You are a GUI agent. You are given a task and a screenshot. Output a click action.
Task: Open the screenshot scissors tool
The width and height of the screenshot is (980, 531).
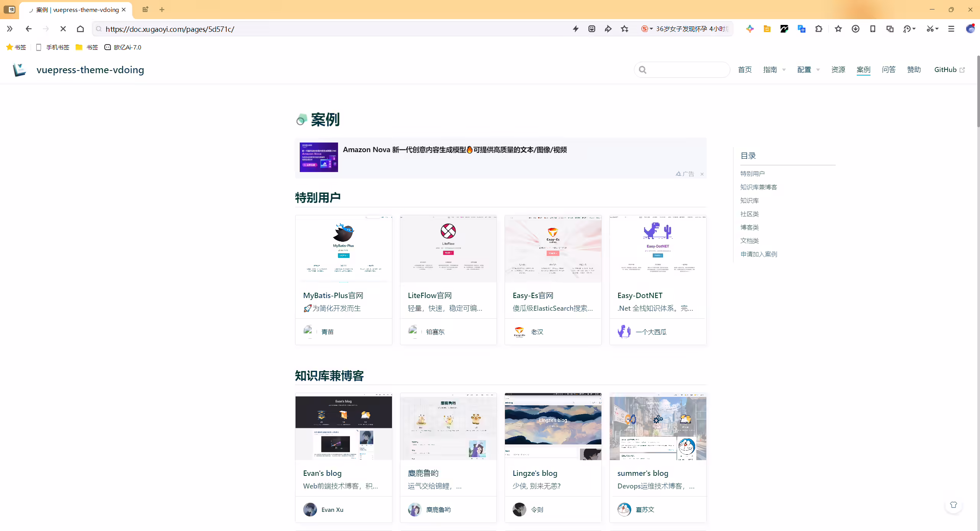coord(930,29)
